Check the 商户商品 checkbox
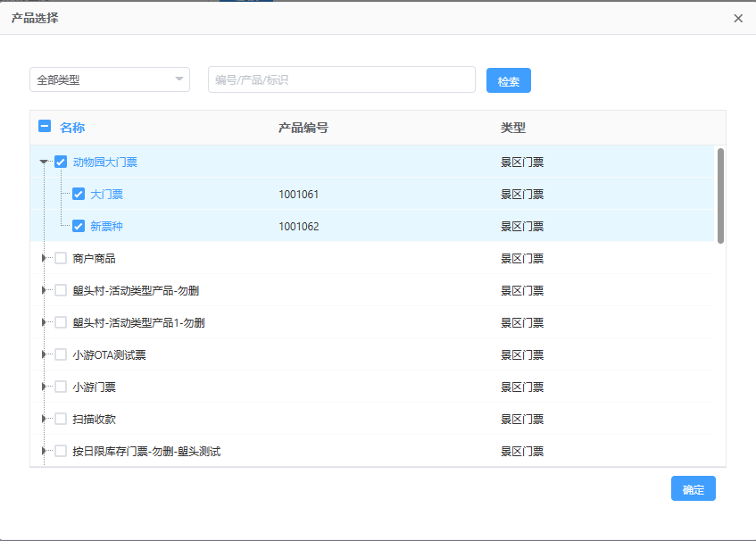The width and height of the screenshot is (756, 541). (x=61, y=259)
